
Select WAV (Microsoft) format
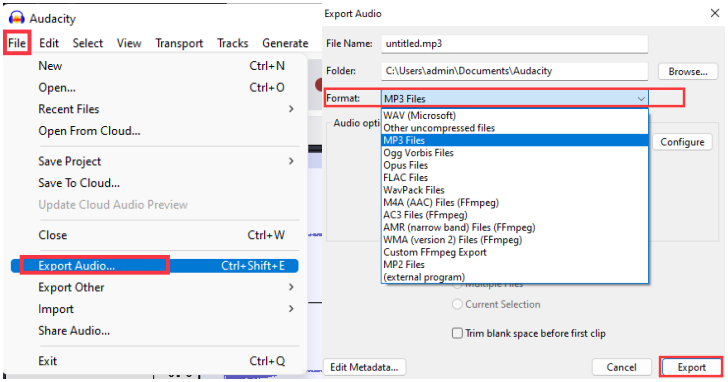click(x=514, y=115)
